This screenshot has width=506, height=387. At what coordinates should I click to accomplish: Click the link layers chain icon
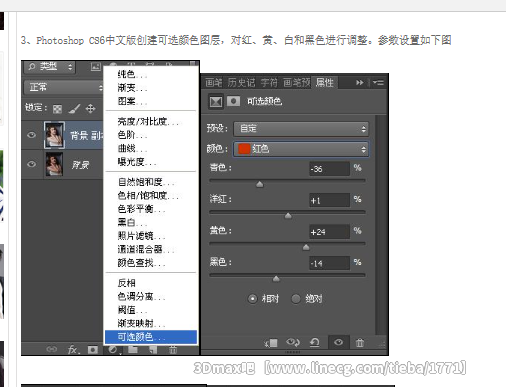tap(52, 349)
